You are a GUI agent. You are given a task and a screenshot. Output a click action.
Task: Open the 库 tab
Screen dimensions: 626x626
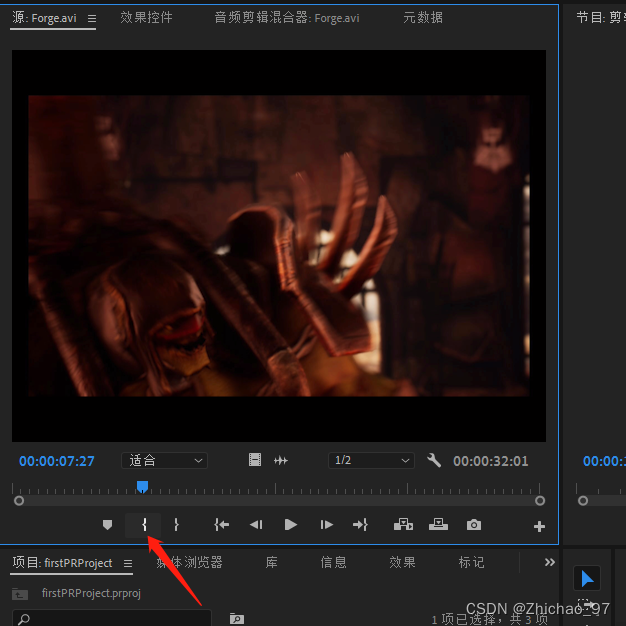(x=271, y=563)
